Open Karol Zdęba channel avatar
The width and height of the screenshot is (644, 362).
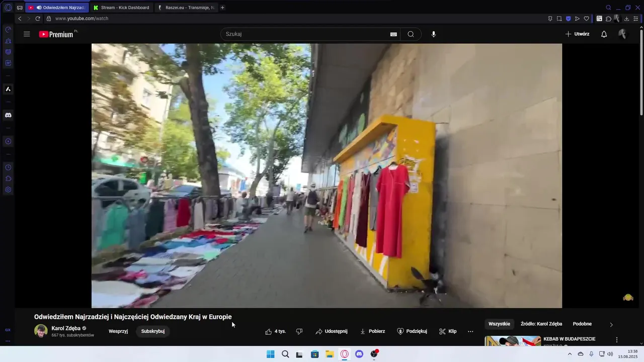tap(41, 331)
